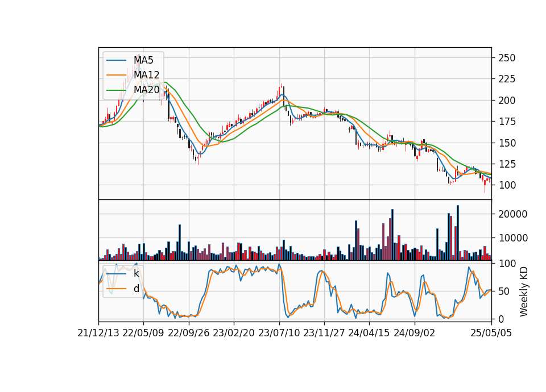Click the 23/02/20 date label
This screenshot has height=392, width=546.
(x=234, y=333)
